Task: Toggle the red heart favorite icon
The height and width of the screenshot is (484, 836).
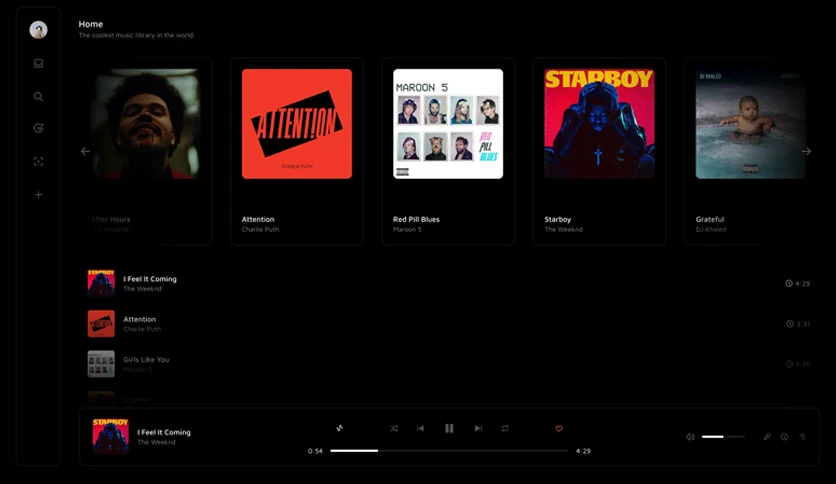Action: pos(559,429)
